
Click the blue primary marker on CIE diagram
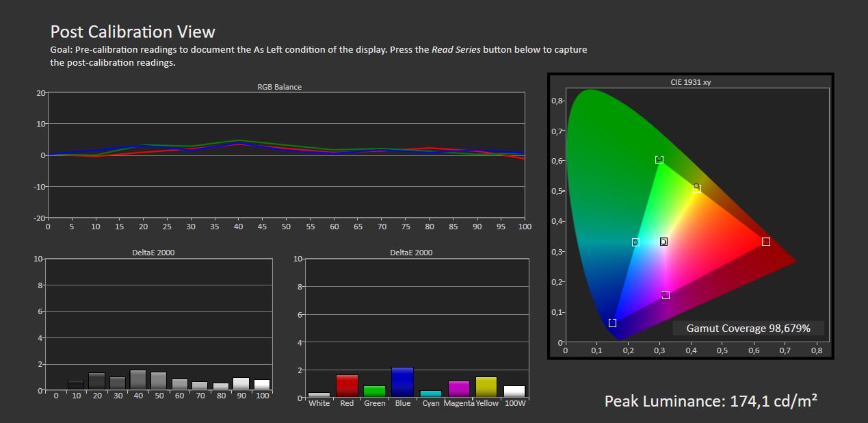(x=612, y=323)
